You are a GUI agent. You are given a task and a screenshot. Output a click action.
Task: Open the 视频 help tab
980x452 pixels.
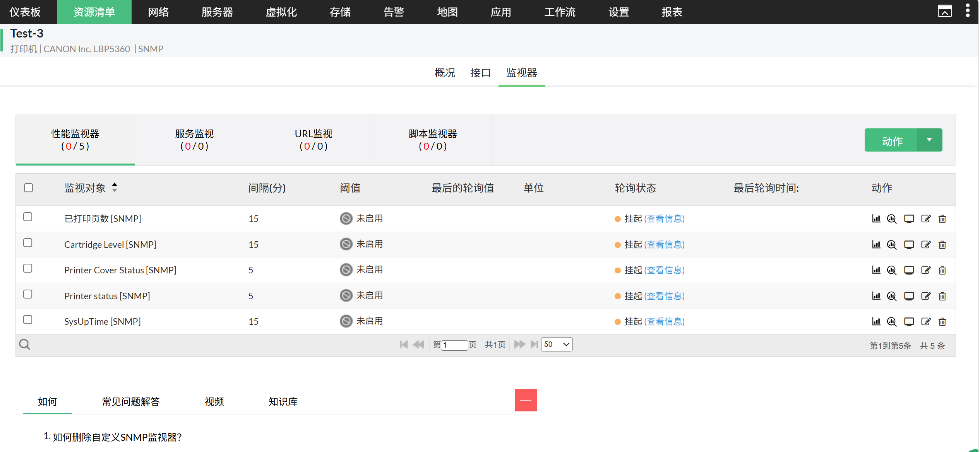[x=214, y=402]
